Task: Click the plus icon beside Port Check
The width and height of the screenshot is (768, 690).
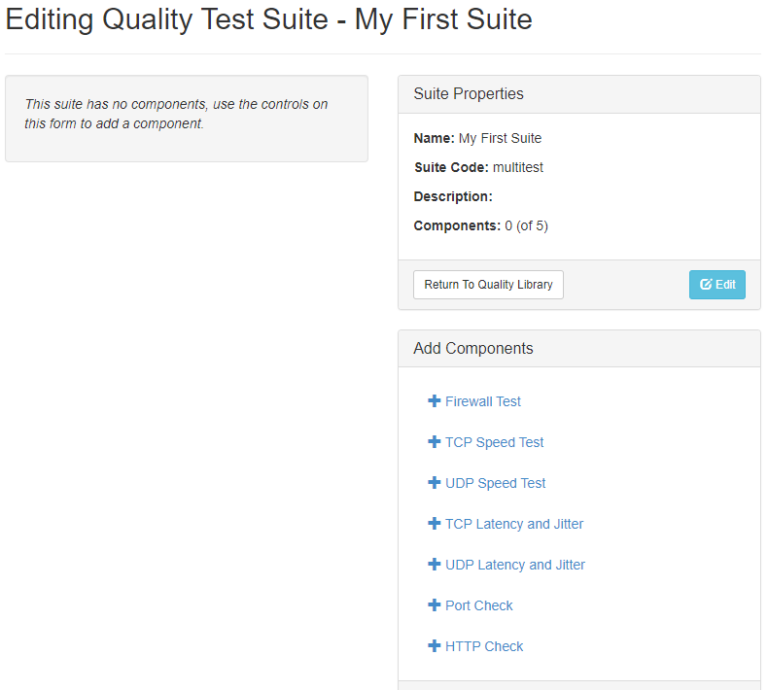Action: click(434, 606)
